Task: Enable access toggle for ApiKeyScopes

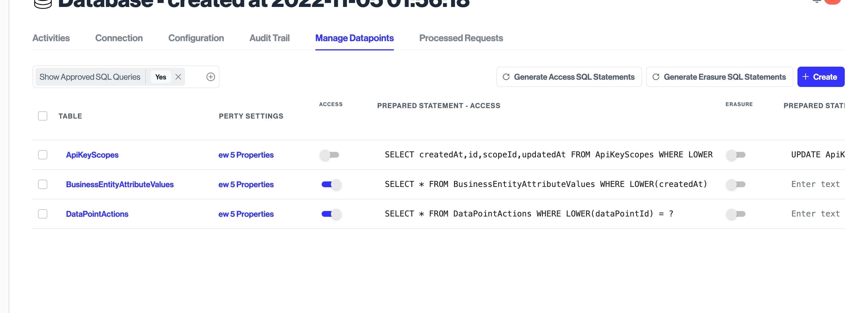Action: click(329, 155)
